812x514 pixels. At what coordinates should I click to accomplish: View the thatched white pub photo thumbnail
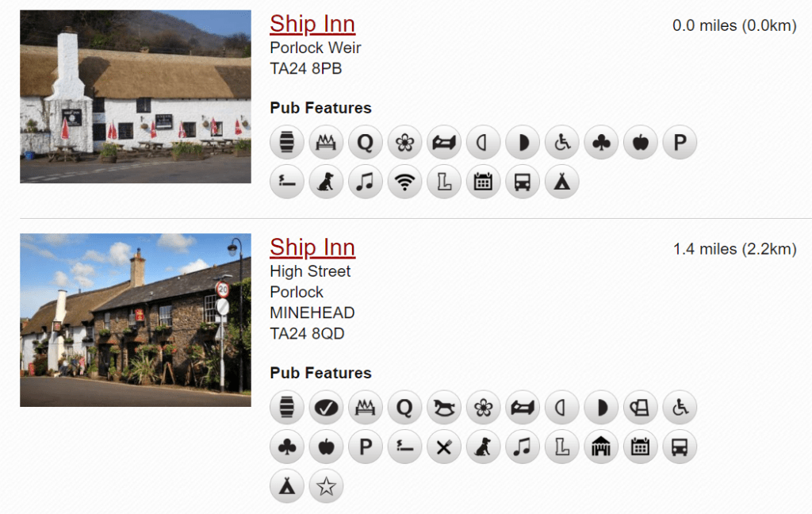[x=136, y=97]
